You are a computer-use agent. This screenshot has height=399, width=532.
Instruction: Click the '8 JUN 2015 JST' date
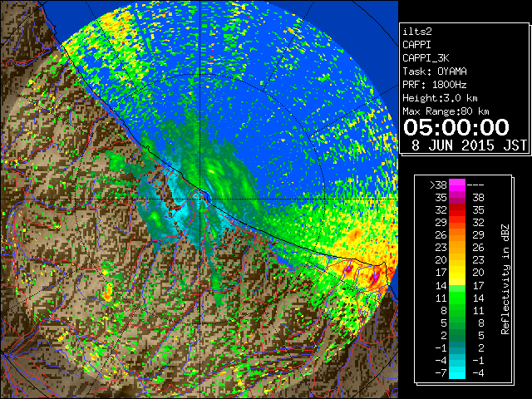click(x=469, y=145)
